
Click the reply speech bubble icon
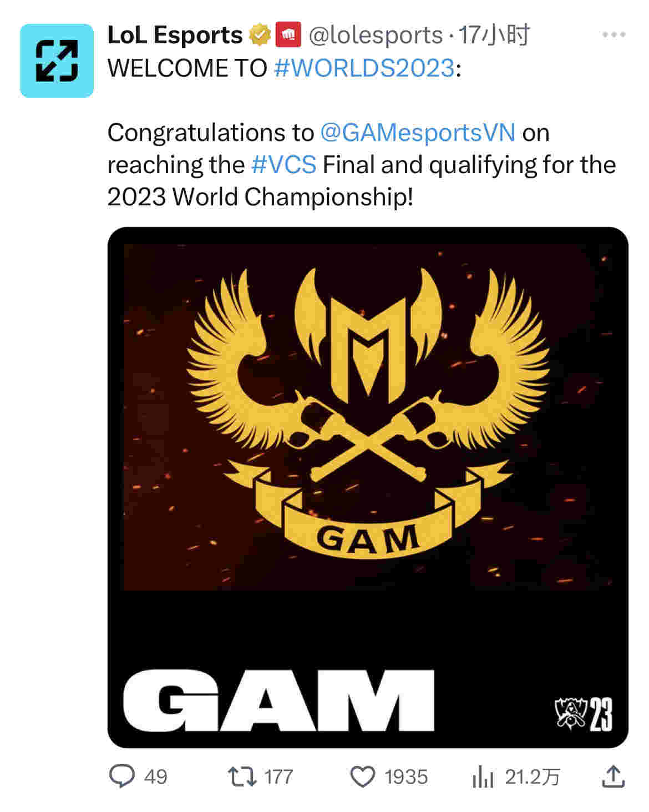click(x=121, y=776)
